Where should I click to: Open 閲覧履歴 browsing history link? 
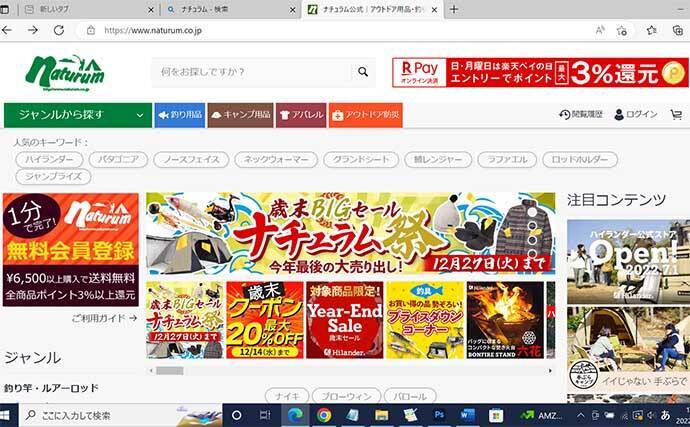pyautogui.click(x=581, y=114)
